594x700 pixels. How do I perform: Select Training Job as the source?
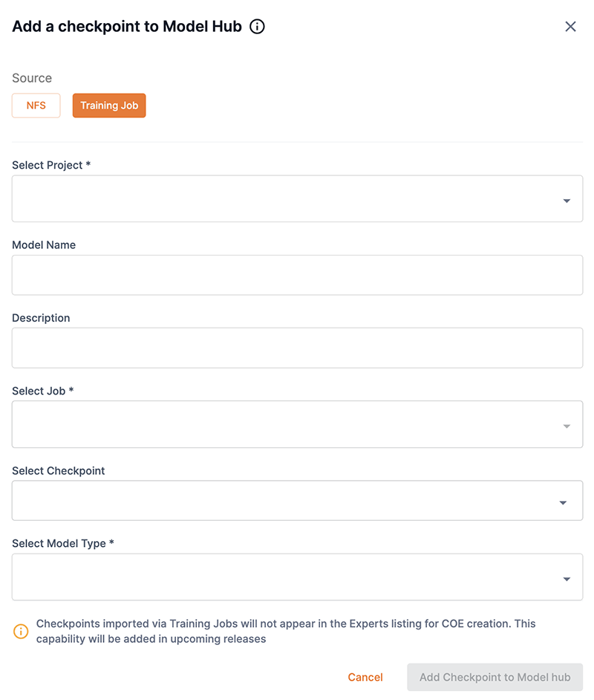109,106
